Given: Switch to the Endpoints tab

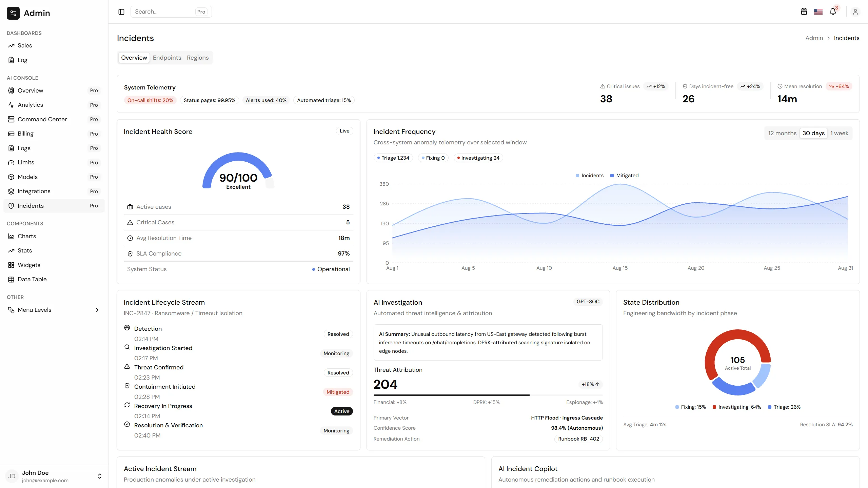Looking at the screenshot, I should coord(167,58).
